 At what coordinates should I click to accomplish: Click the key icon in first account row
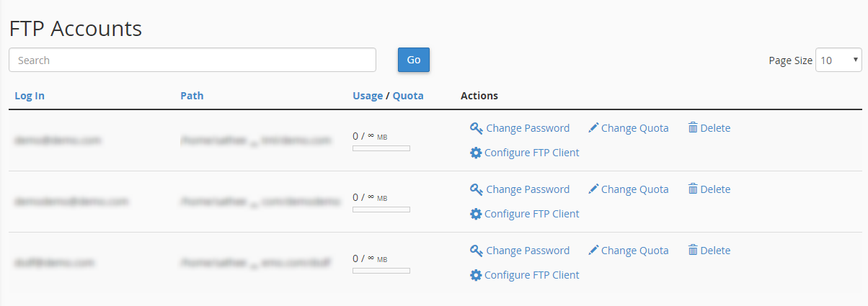point(476,128)
